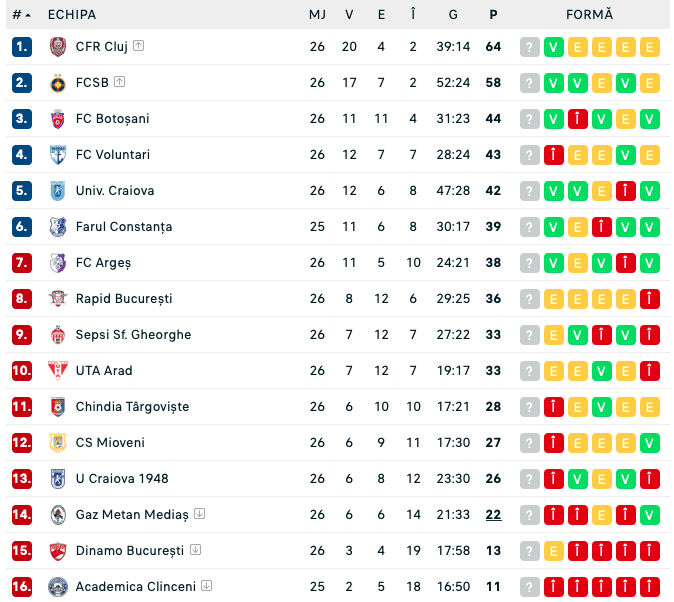Click the underlined 22 points for Gaz Metan
The image size is (674, 602).
tap(493, 515)
